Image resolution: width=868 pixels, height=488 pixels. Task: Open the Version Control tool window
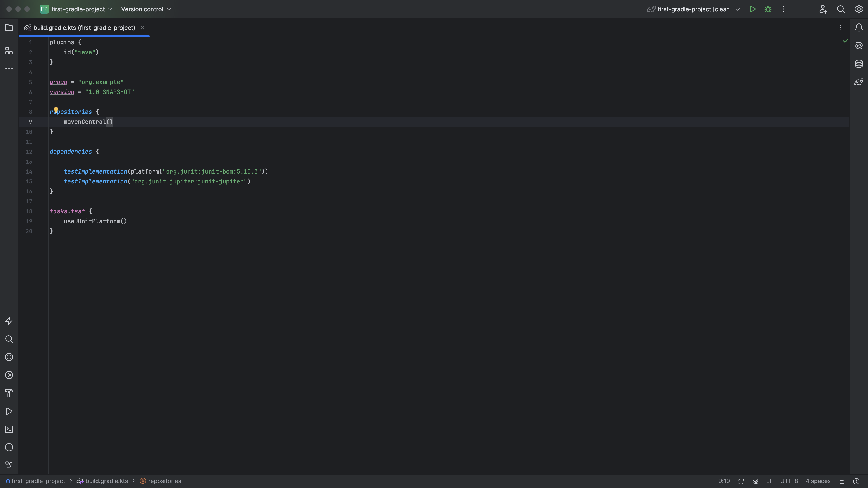click(x=9, y=465)
